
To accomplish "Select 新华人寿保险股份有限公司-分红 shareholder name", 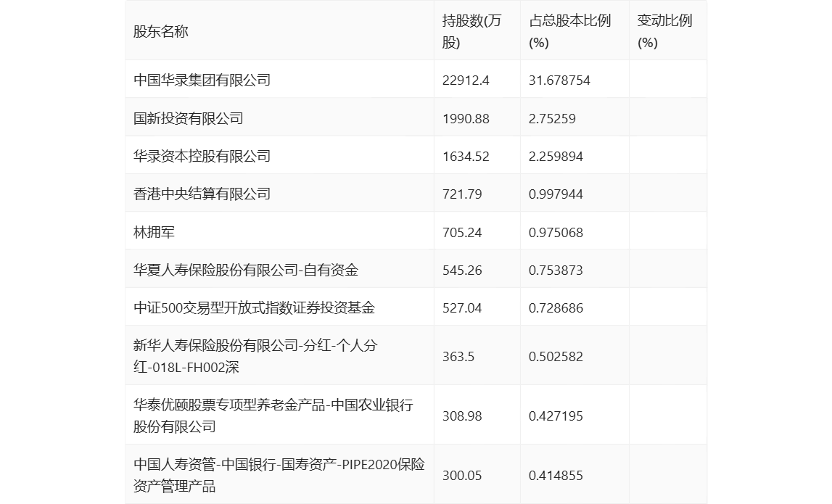I will click(x=255, y=356).
